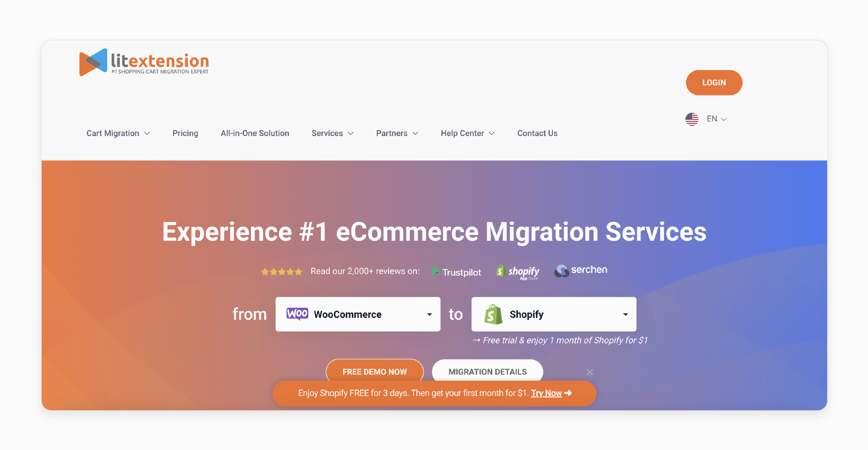Image resolution: width=868 pixels, height=450 pixels.
Task: Open the All-in-One Solution page
Action: pyautogui.click(x=255, y=133)
